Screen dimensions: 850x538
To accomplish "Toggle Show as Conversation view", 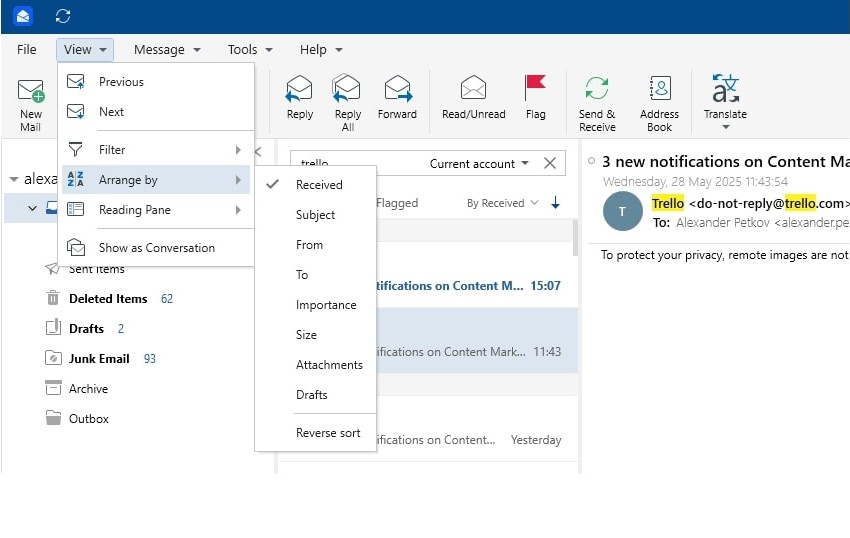I will (x=156, y=248).
